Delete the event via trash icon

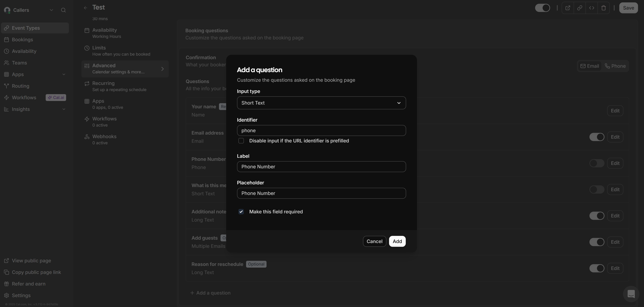click(x=604, y=8)
